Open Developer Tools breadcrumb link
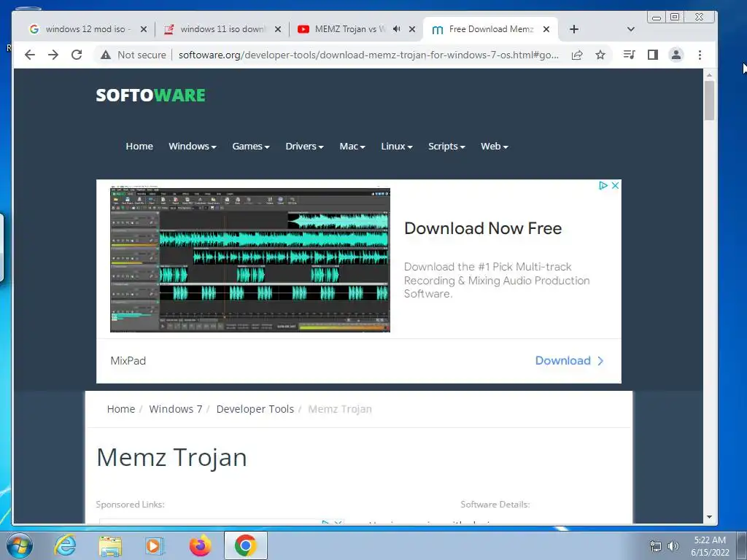The height and width of the screenshot is (560, 747). 255,409
